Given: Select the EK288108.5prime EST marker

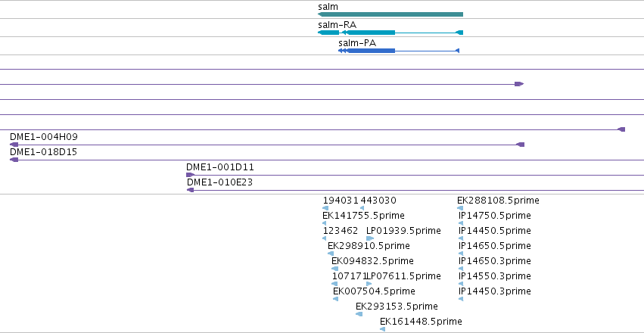Looking at the screenshot, I should coord(460,208).
